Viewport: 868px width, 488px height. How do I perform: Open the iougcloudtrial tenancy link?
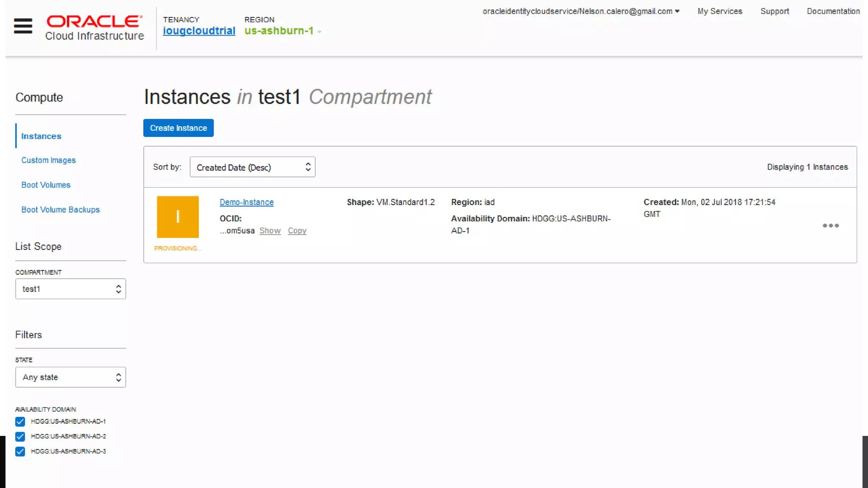pyautogui.click(x=199, y=30)
